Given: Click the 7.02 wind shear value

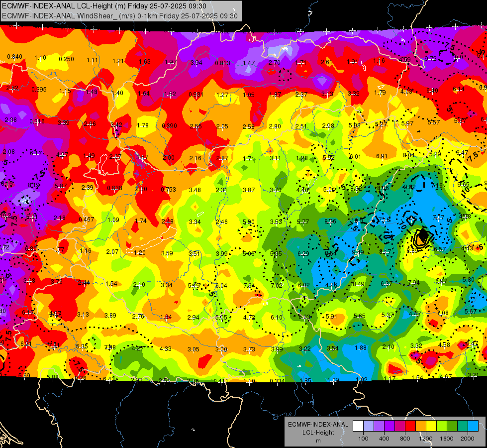Looking at the screenshot, I should [277, 285].
